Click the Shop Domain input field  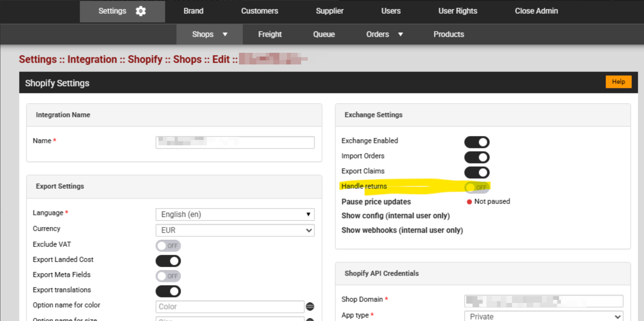(x=544, y=301)
